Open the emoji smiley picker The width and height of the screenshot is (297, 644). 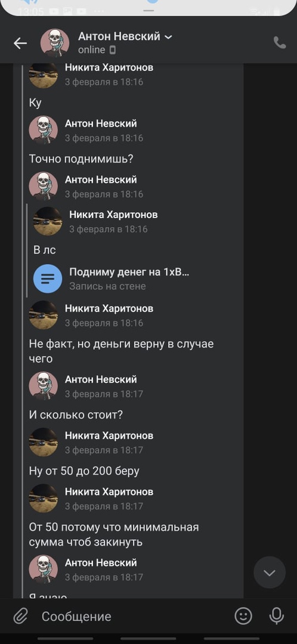click(243, 615)
